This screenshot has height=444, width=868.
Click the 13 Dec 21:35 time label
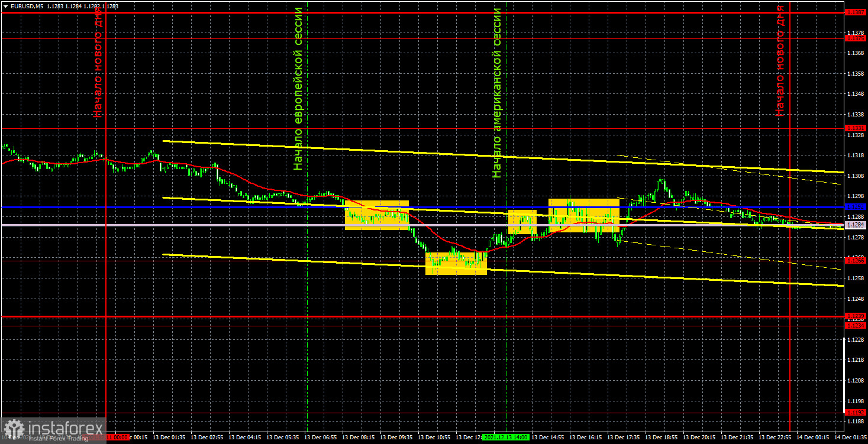[738, 437]
